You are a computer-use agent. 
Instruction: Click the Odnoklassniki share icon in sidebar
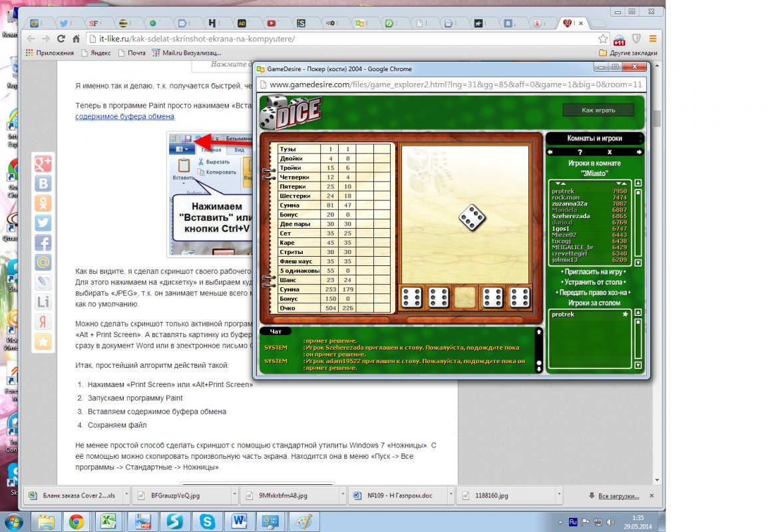[43, 203]
